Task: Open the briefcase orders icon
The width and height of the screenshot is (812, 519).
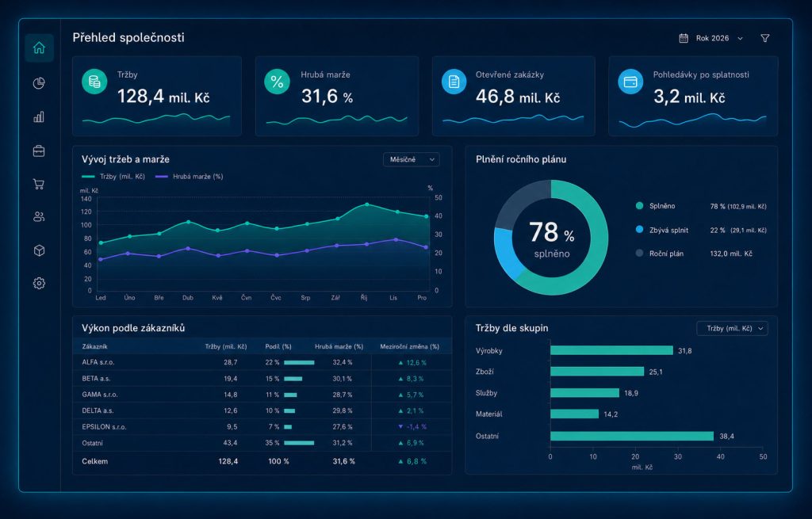Action: [x=39, y=151]
